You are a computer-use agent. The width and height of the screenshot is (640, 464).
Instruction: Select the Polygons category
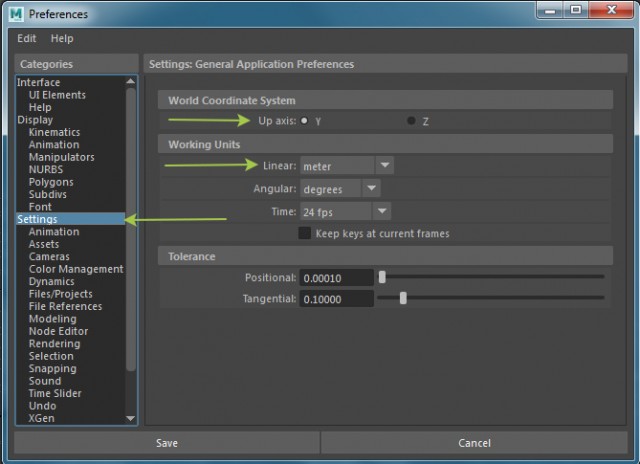coord(51,182)
